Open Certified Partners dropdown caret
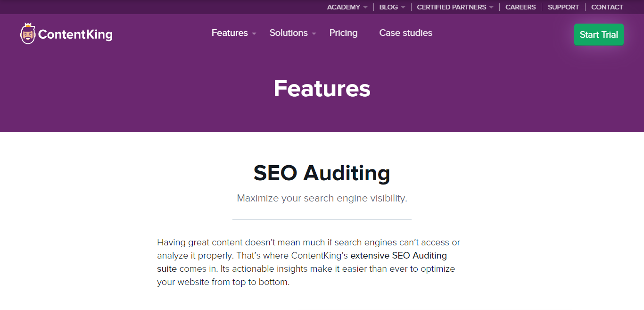The height and width of the screenshot is (310, 644). coord(491,8)
